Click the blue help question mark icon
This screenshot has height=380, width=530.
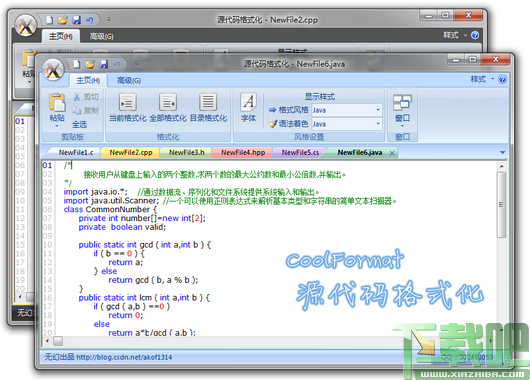click(502, 79)
